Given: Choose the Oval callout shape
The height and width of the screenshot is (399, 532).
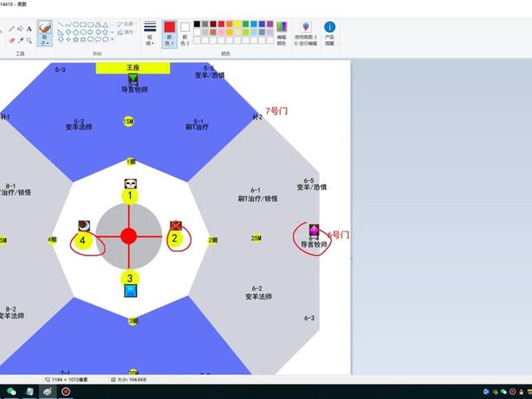Looking at the screenshot, I should pyautogui.click(x=98, y=39).
